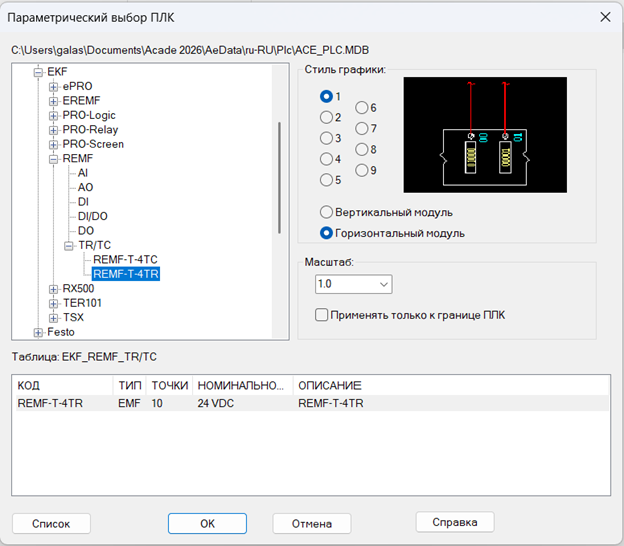624x546 pixels.
Task: Select Вертикальный модуль option
Action: coord(326,212)
